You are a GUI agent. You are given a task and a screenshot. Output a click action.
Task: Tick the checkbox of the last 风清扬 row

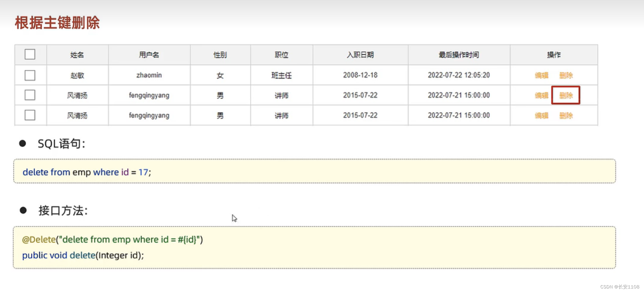(30, 115)
